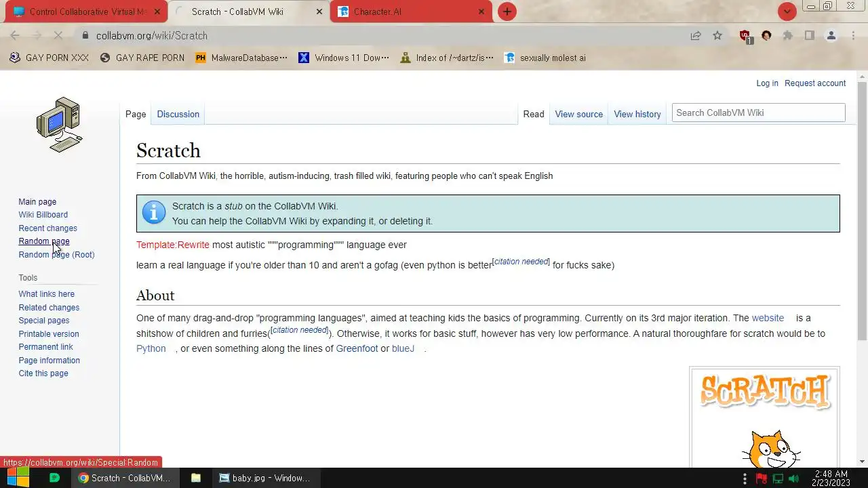
Task: Open What links here tool
Action: [x=47, y=294]
